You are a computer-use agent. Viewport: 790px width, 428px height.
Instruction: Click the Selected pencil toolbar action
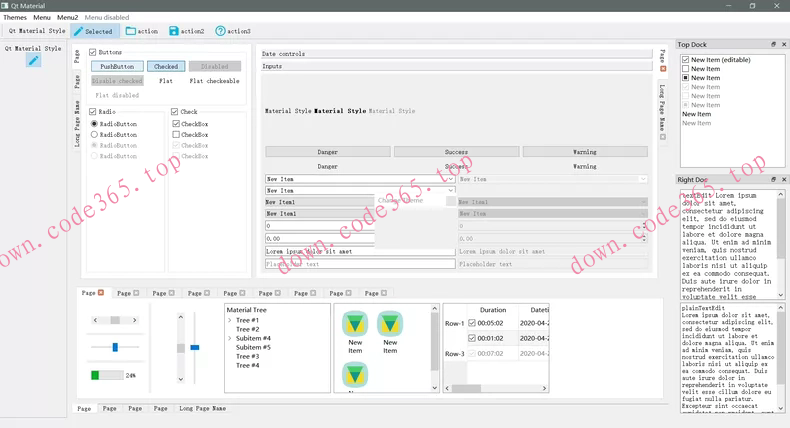coord(92,31)
